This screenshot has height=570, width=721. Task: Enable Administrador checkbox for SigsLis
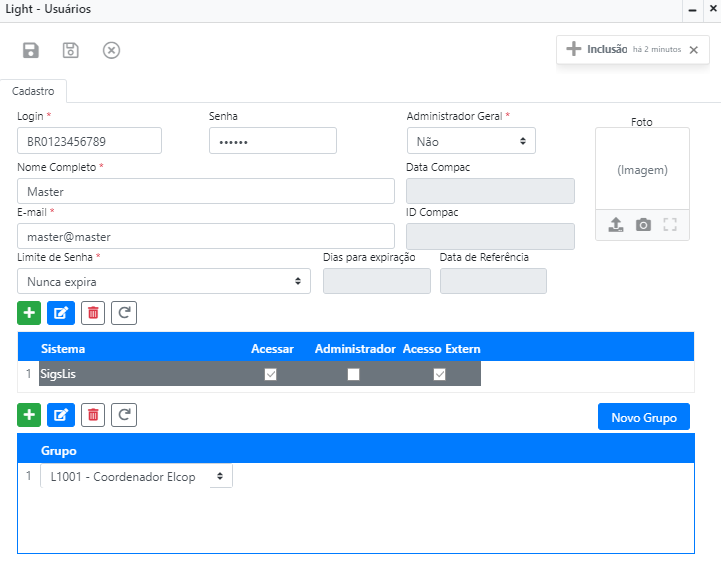click(x=353, y=374)
